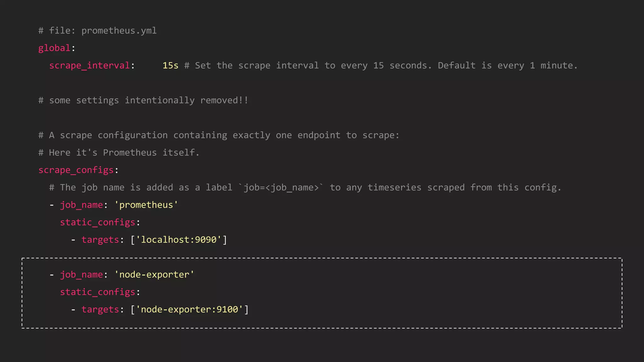The height and width of the screenshot is (362, 644).
Task: Click the first 'job_name' key
Action: pos(81,205)
